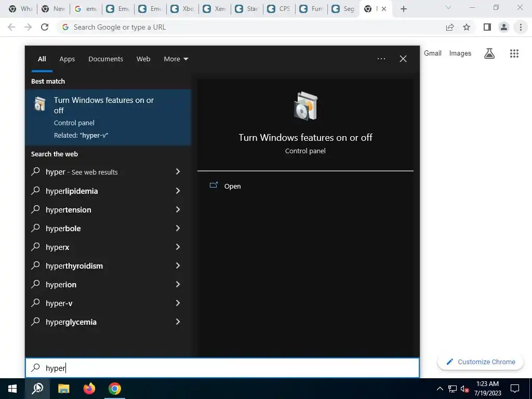Launch Firefox from the taskbar

click(89, 389)
